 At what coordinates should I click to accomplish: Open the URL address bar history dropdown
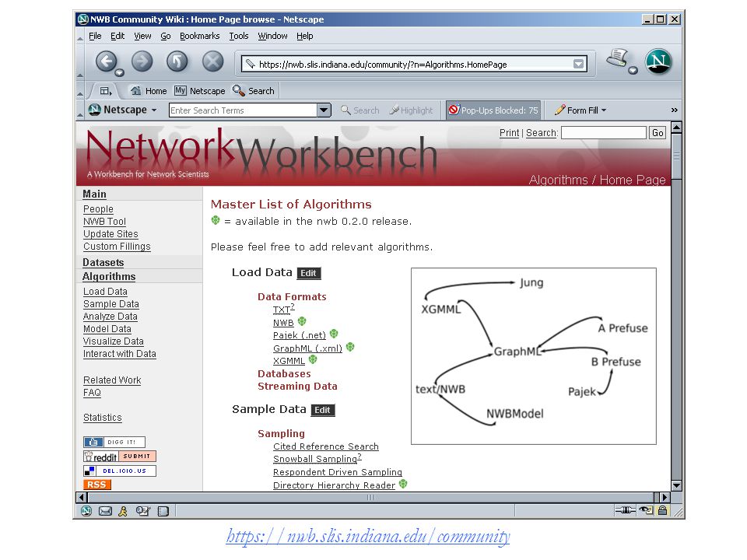coord(578,64)
